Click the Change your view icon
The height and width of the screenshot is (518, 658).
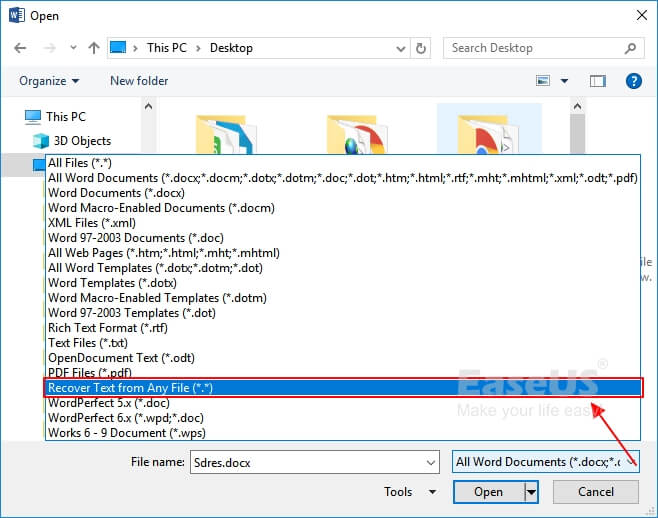pyautogui.click(x=544, y=81)
